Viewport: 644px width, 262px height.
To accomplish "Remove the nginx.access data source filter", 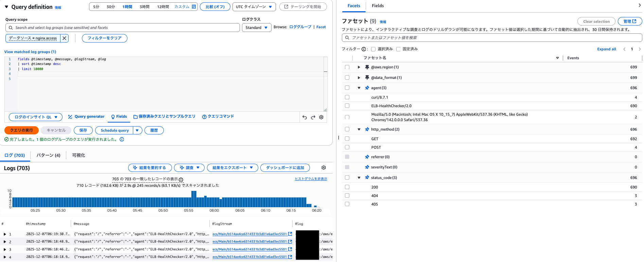I will point(64,38).
